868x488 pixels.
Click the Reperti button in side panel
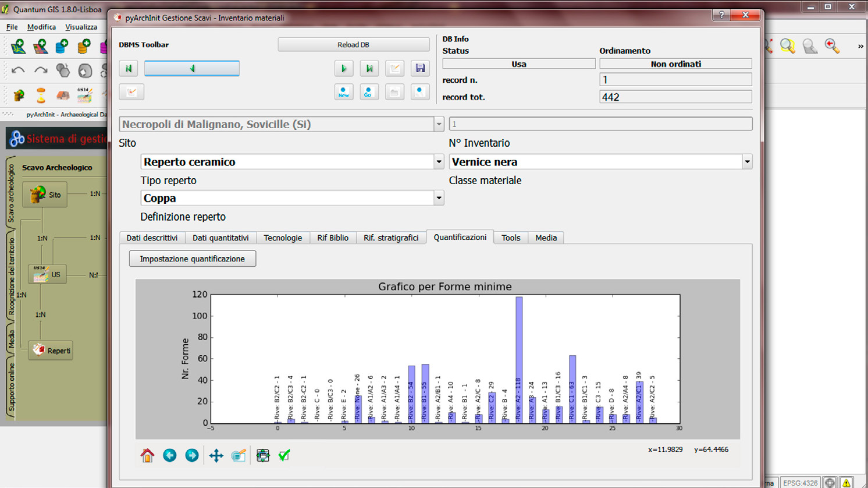[51, 351]
